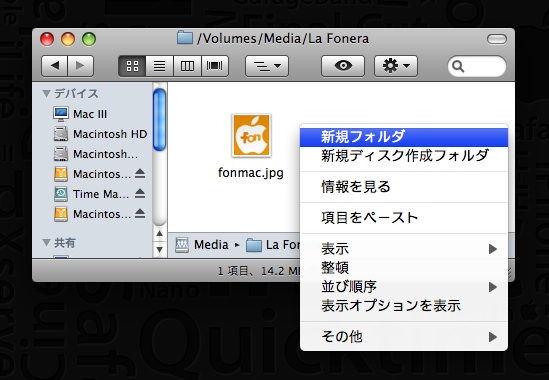Screen dimensions: 549x380
Task: Select Time Ma... volume in sidebar
Action: pos(101,194)
